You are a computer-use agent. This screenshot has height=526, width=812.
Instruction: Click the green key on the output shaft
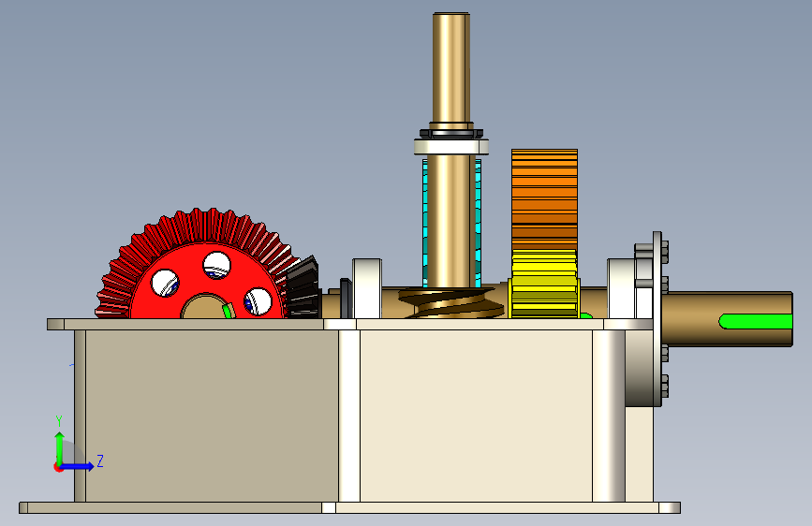(755, 321)
